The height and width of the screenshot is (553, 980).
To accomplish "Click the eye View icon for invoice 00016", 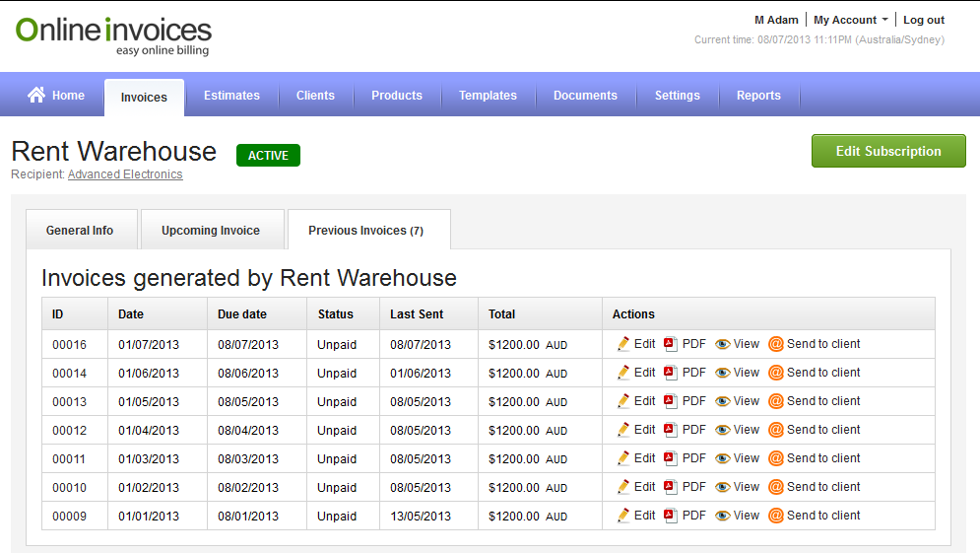I will point(723,344).
